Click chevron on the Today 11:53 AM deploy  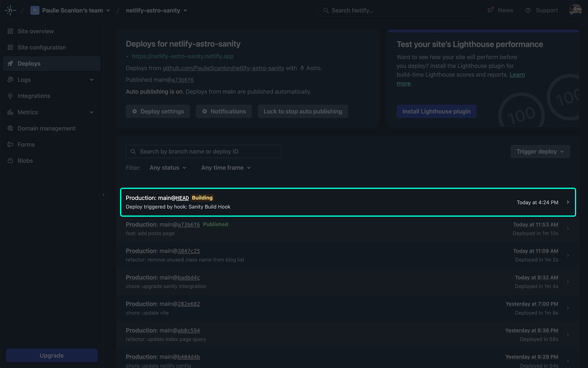click(568, 229)
